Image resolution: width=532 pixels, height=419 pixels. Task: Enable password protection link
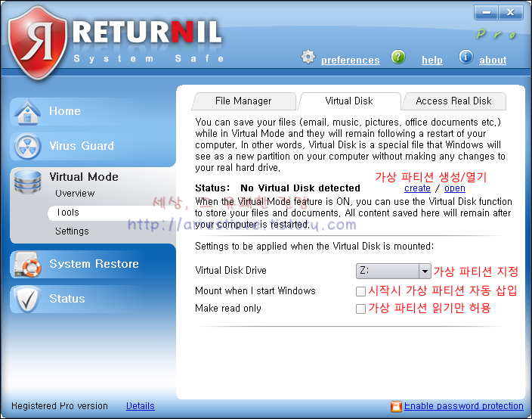pos(463,406)
